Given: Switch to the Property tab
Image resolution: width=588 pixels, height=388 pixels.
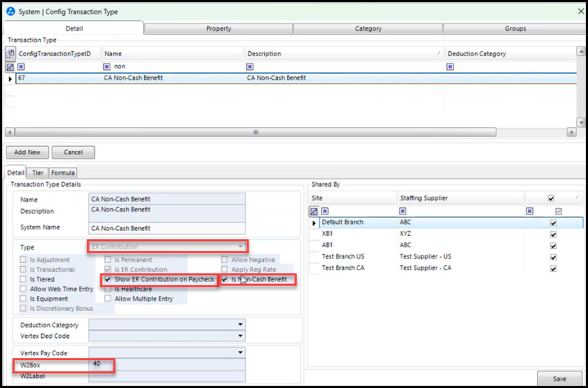Looking at the screenshot, I should click(219, 29).
